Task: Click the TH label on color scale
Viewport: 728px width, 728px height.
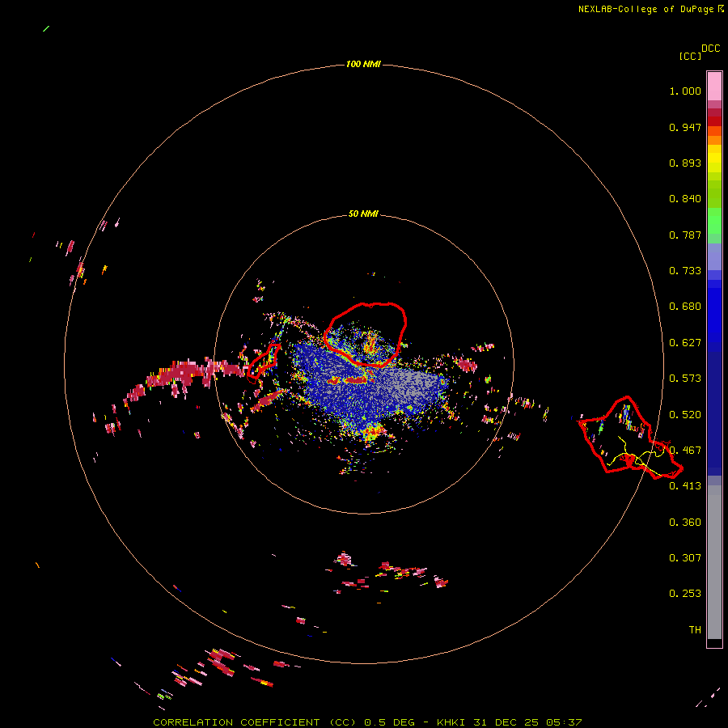Action: [695, 630]
